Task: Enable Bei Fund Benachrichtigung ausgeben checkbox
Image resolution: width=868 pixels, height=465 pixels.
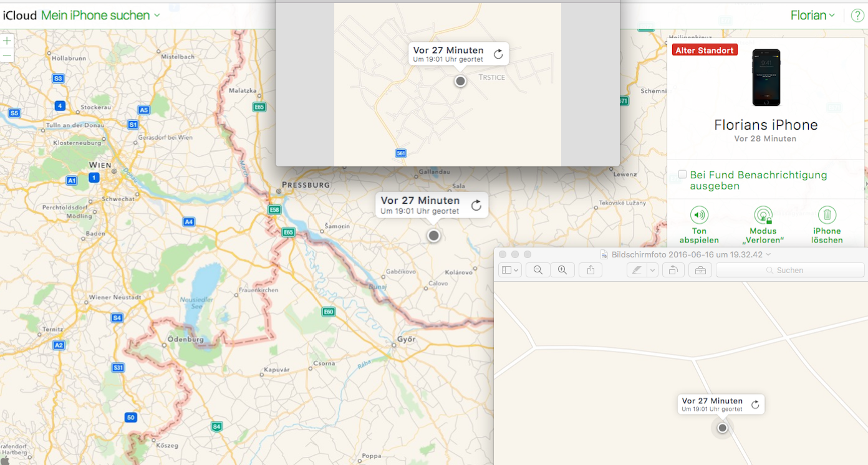Action: (x=683, y=175)
